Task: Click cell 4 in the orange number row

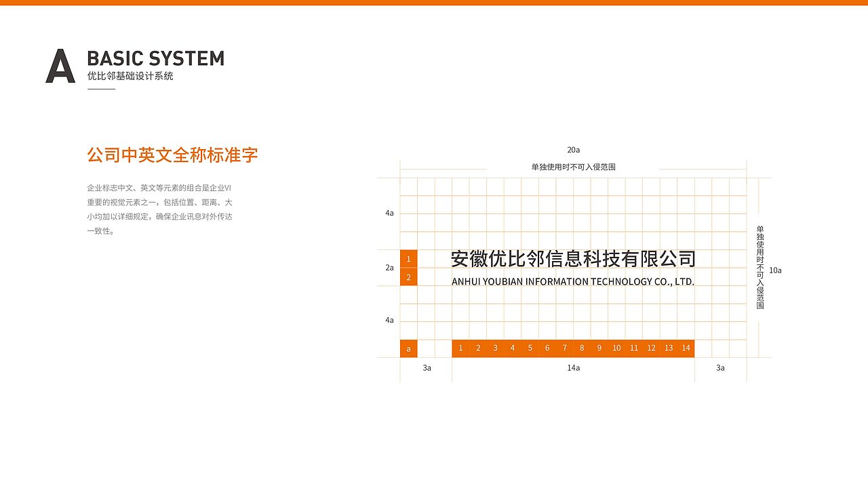Action: [513, 348]
